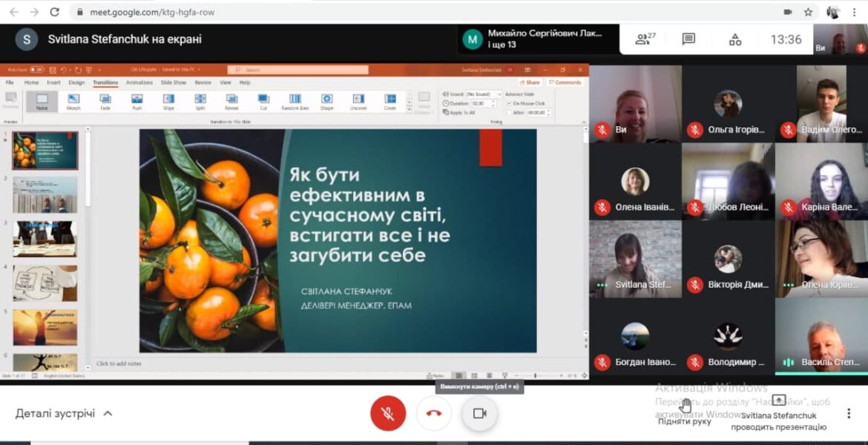Toggle the After advance slide checkbox

pyautogui.click(x=509, y=112)
